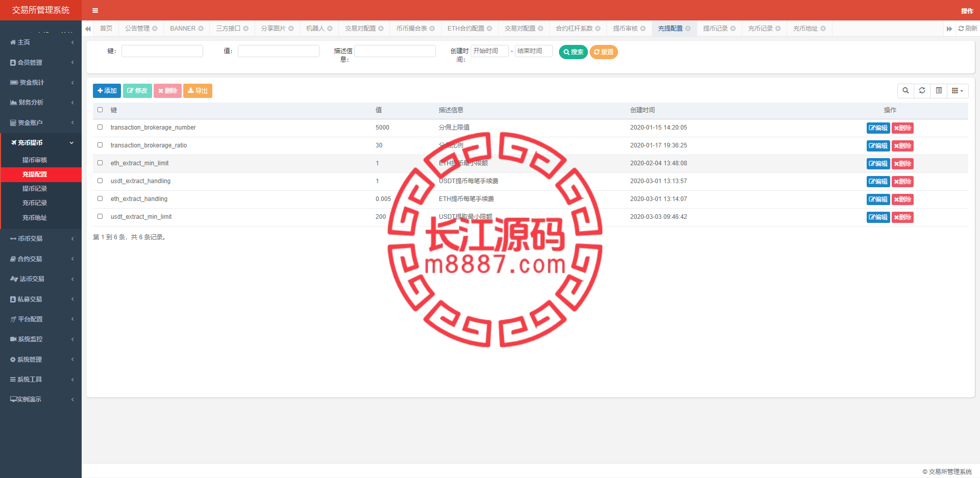Close the 充币地址 tab

823,29
